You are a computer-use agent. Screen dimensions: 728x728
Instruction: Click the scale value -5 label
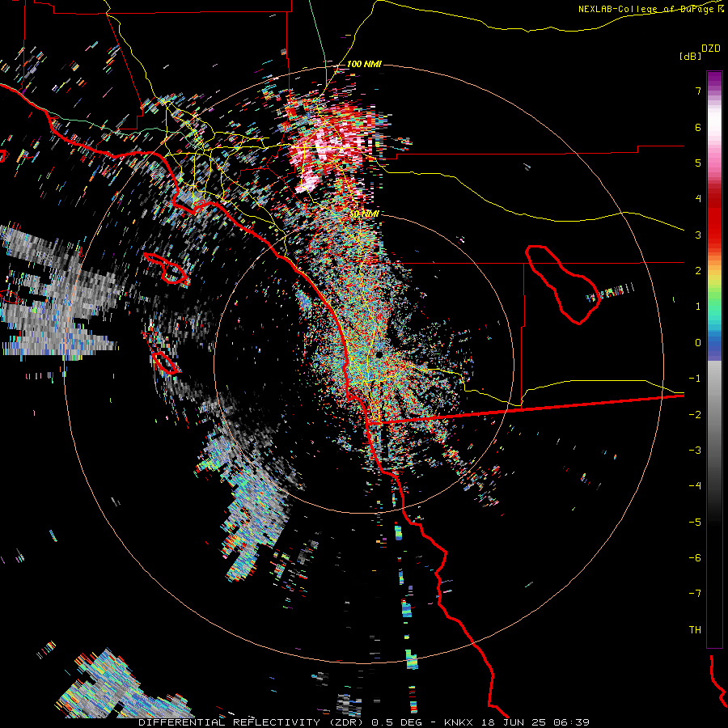pos(695,522)
